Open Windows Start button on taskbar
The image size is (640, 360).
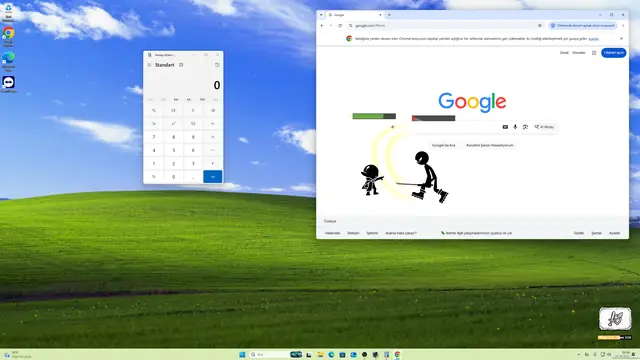click(x=242, y=354)
